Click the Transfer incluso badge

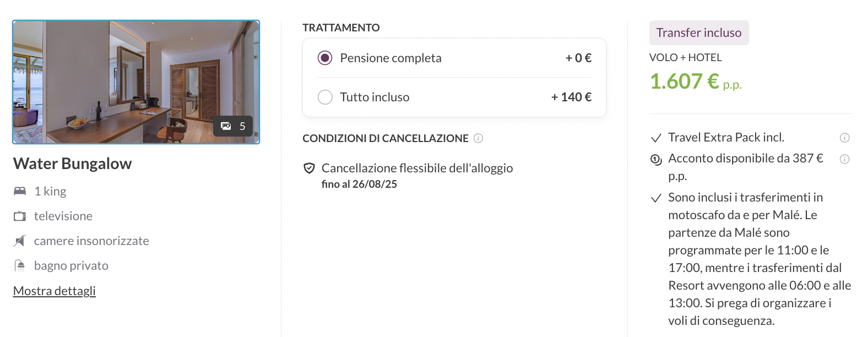(698, 33)
